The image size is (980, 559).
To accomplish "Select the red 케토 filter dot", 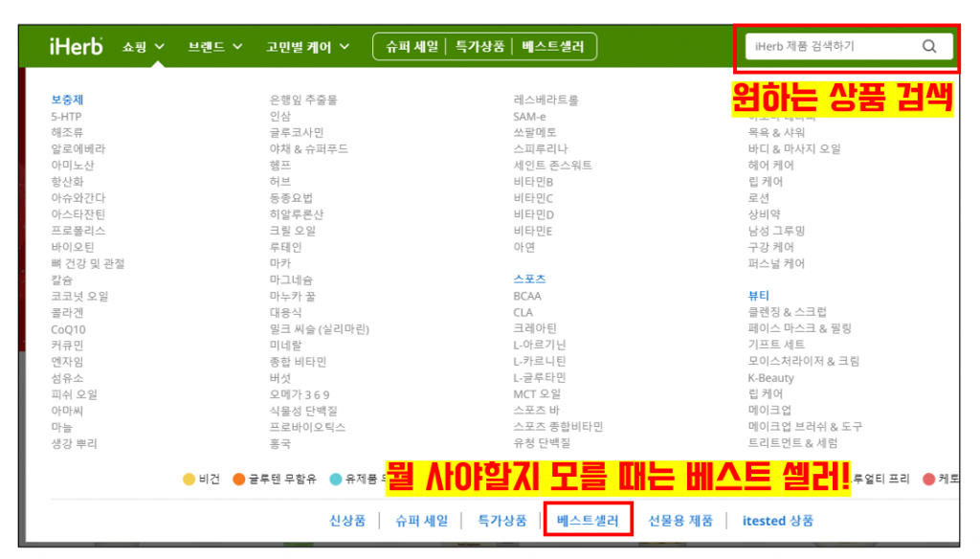I will (x=928, y=479).
